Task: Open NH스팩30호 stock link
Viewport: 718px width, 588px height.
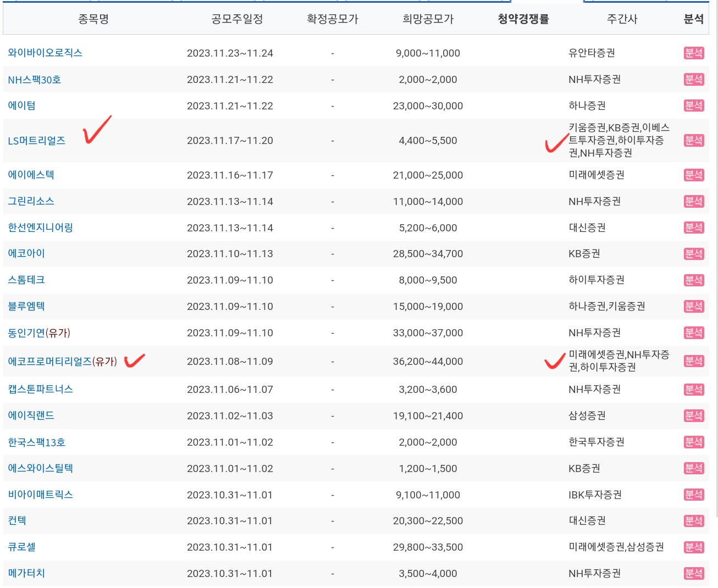Action: pyautogui.click(x=34, y=80)
